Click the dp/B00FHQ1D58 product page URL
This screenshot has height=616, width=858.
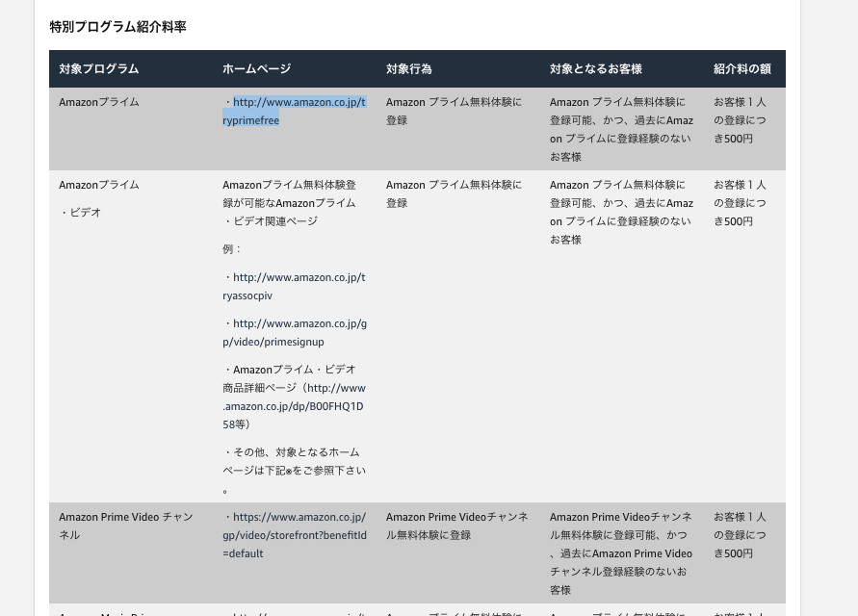coord(294,406)
